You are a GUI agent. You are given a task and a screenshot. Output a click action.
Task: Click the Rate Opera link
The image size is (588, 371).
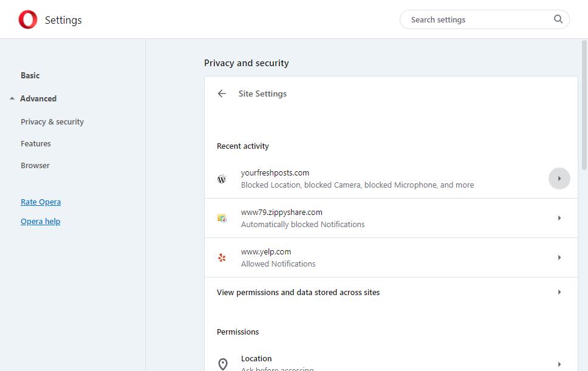(x=41, y=202)
